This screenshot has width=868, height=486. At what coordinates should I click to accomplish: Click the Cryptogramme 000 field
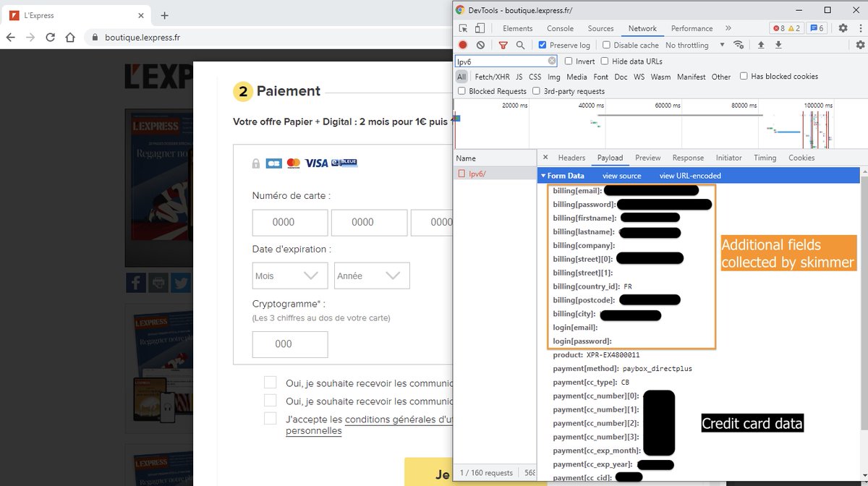coord(290,344)
